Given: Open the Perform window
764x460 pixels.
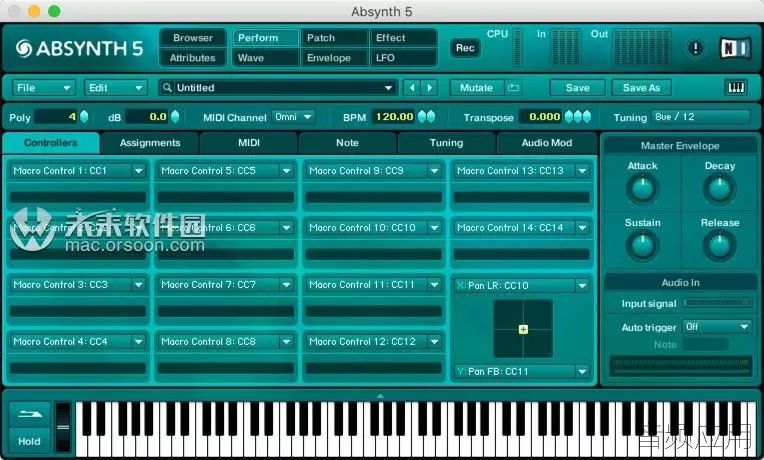Looking at the screenshot, I should 266,38.
